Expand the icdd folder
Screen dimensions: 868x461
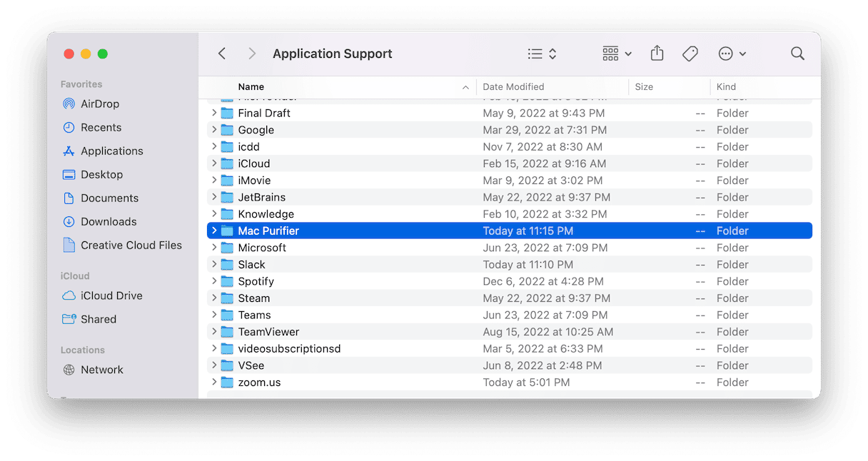point(213,146)
